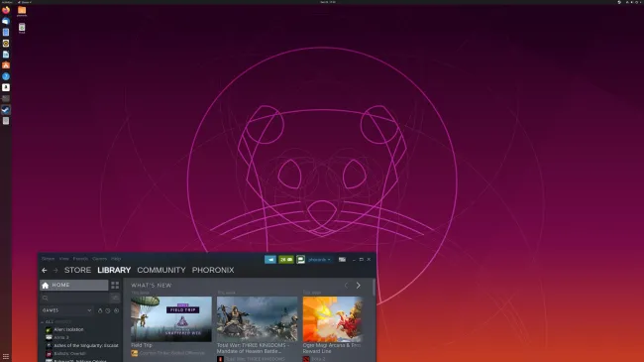Viewport: 644px width, 362px height.
Task: Open the Amazon dock icon
Action: tap(6, 87)
